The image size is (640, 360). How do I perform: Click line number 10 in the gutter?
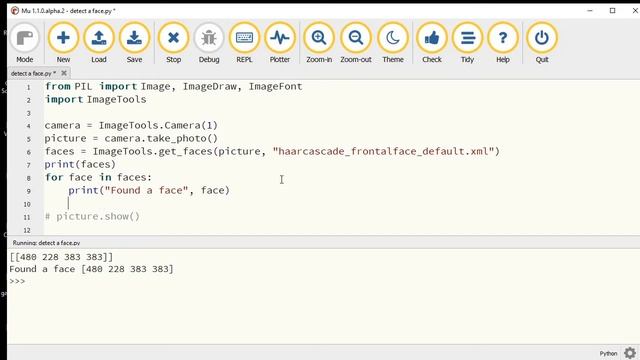tap(27, 204)
